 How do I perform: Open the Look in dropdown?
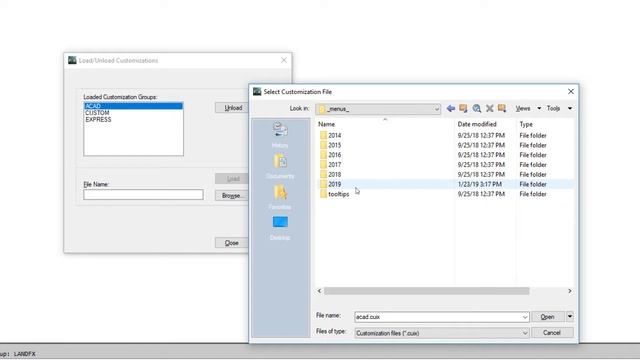pyautogui.click(x=378, y=109)
